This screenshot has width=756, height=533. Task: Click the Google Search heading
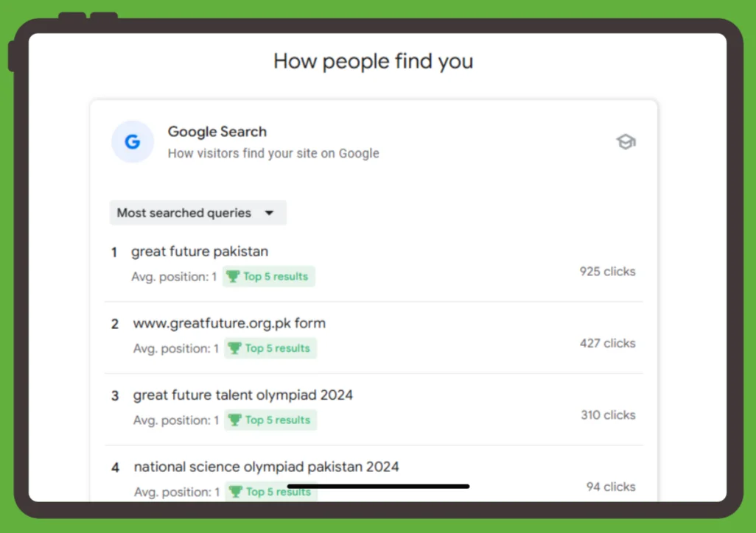pyautogui.click(x=217, y=132)
